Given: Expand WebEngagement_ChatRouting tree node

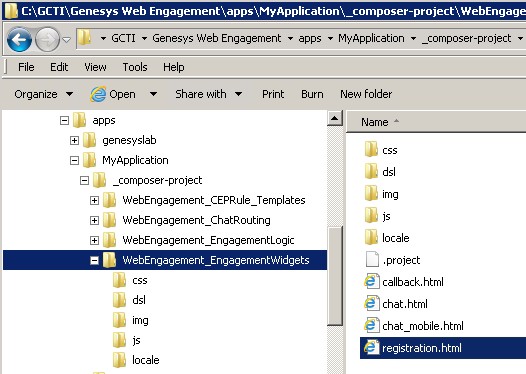Looking at the screenshot, I should tap(95, 220).
